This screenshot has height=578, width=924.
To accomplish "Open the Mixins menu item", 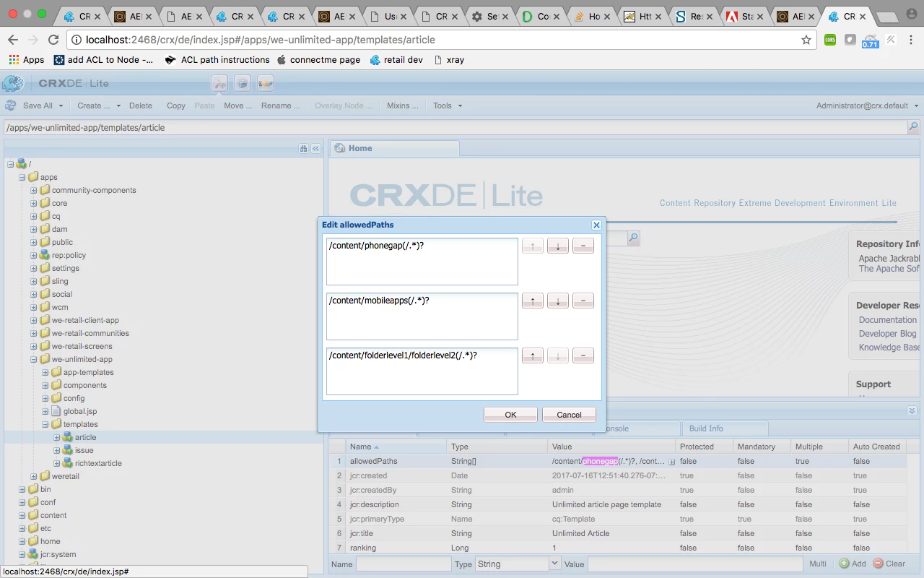I will 402,105.
